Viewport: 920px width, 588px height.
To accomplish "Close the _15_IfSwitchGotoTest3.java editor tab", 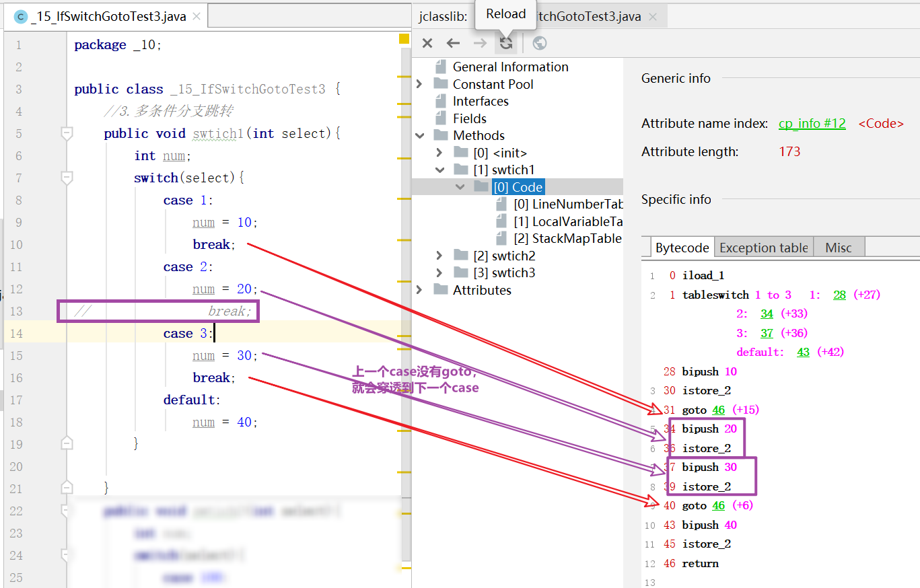I will (x=197, y=17).
